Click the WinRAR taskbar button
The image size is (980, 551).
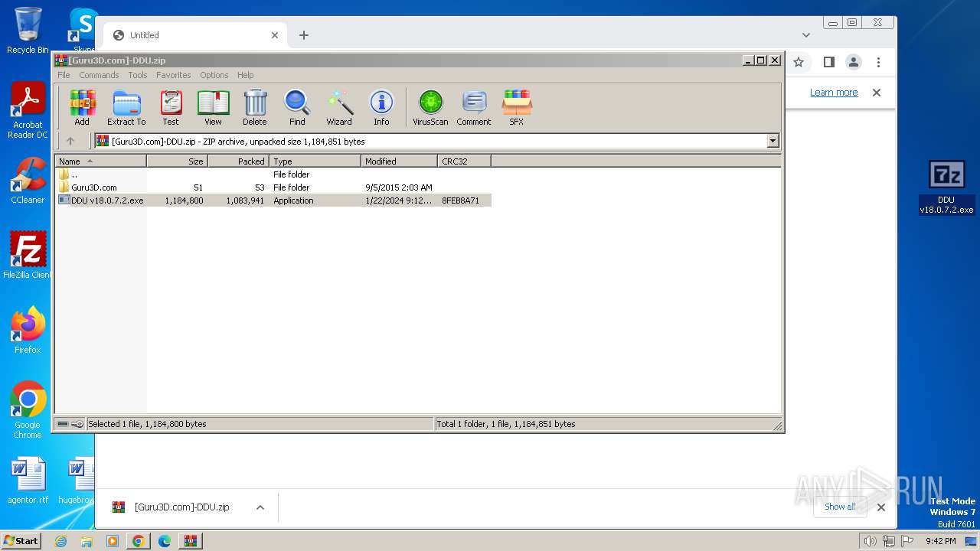click(x=190, y=541)
